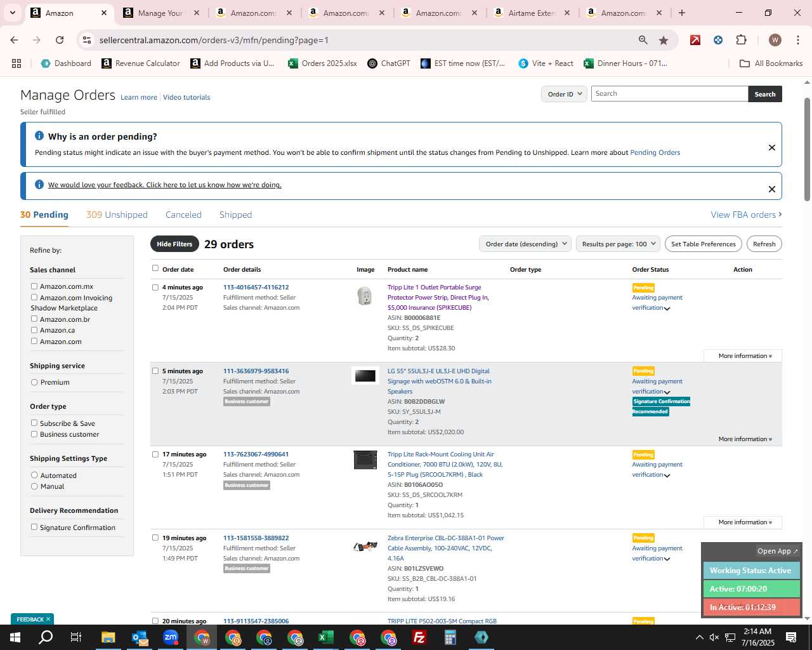Click the LG digital signage product image
The height and width of the screenshot is (650, 812).
[365, 376]
